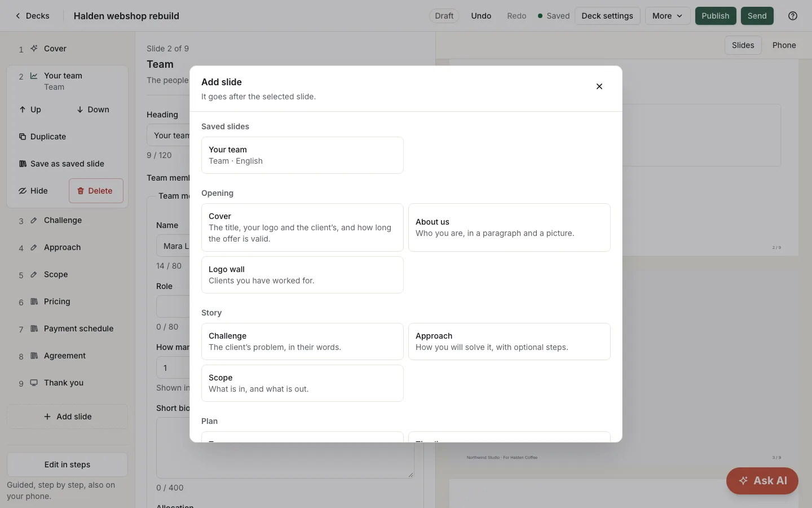Add the Scope slide template from dialog
Screen dimensions: 812x508
302,383
